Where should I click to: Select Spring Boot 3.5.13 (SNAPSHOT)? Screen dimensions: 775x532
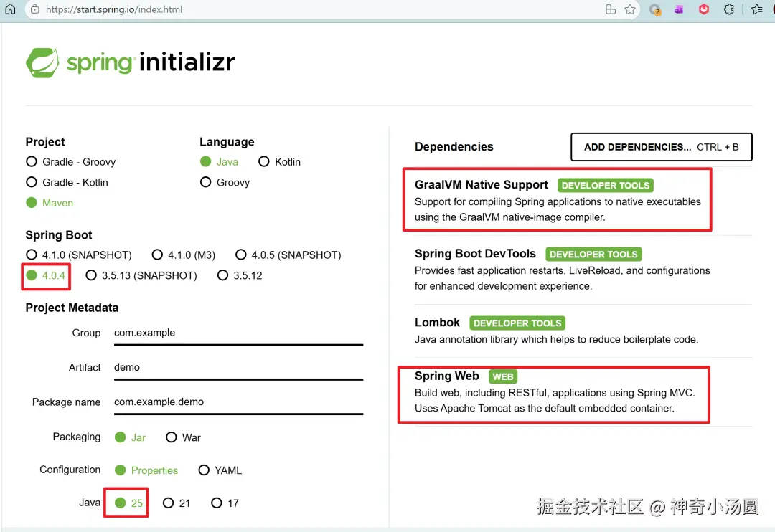tap(141, 275)
